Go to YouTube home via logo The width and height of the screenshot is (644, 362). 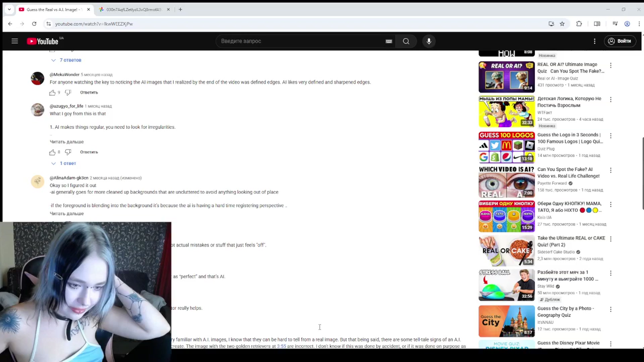[43, 41]
